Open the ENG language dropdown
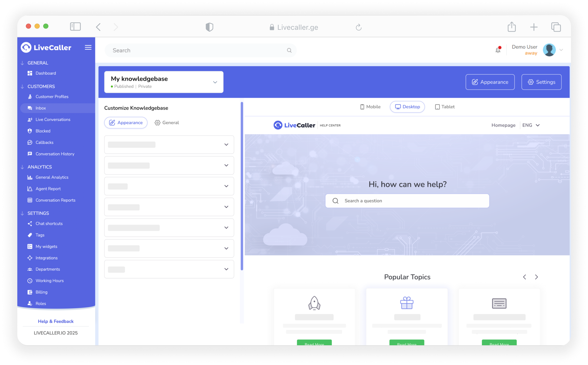Screen dimensions: 588x365 click(x=531, y=125)
